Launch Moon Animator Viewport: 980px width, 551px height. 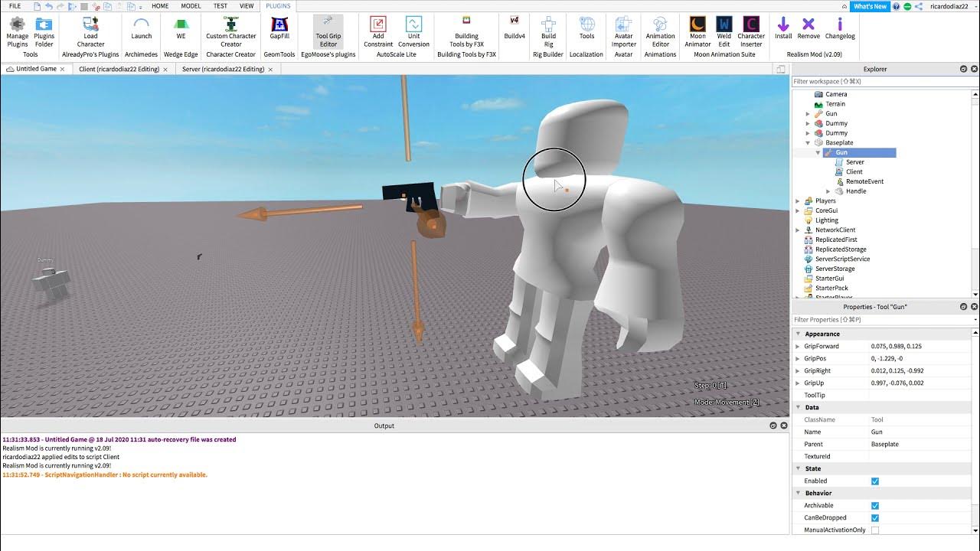(x=697, y=32)
